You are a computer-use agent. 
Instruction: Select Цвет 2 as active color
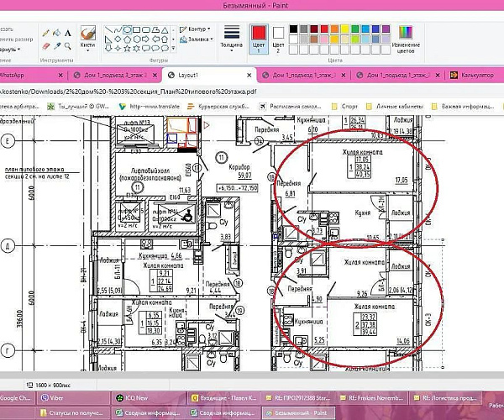[278, 36]
